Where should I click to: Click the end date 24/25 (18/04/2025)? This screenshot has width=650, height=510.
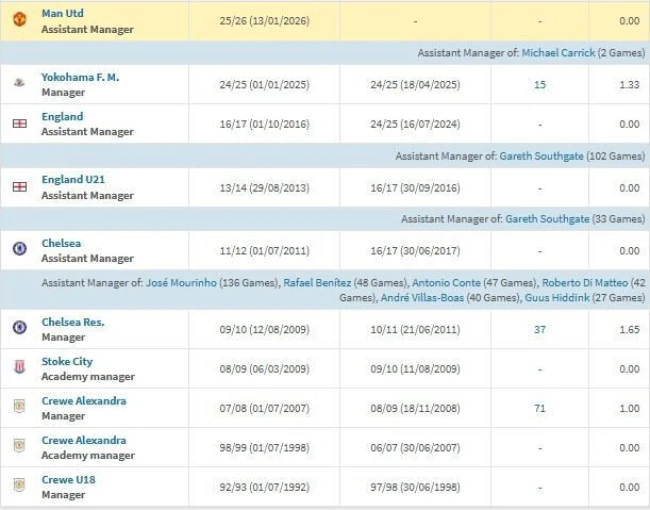(x=415, y=85)
